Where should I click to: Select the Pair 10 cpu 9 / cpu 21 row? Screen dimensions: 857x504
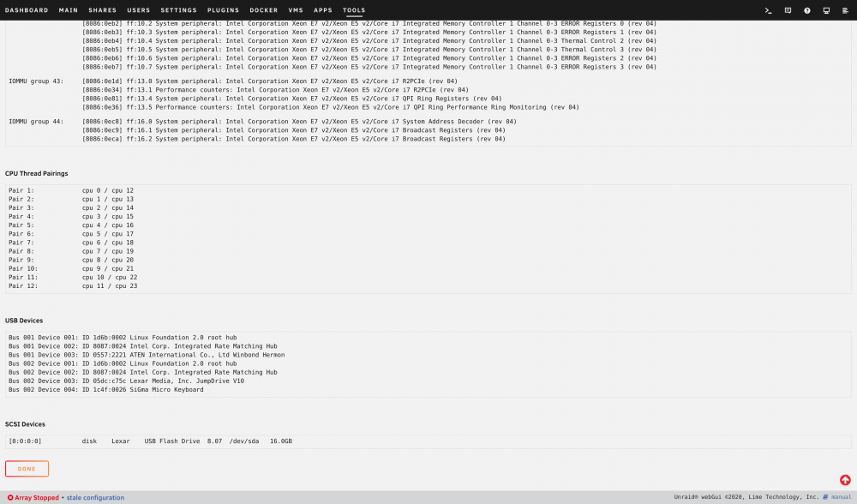tap(71, 268)
